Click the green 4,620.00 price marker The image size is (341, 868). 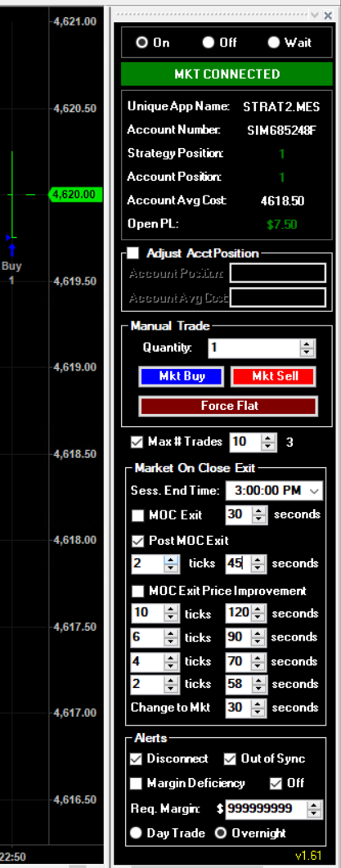point(76,195)
